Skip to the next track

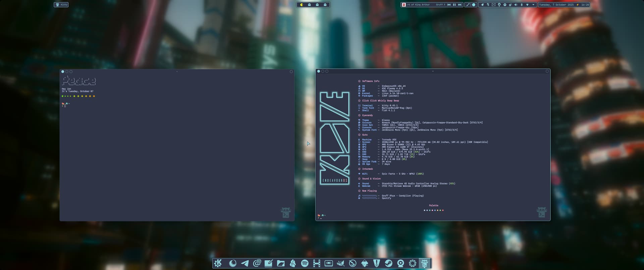point(460,5)
